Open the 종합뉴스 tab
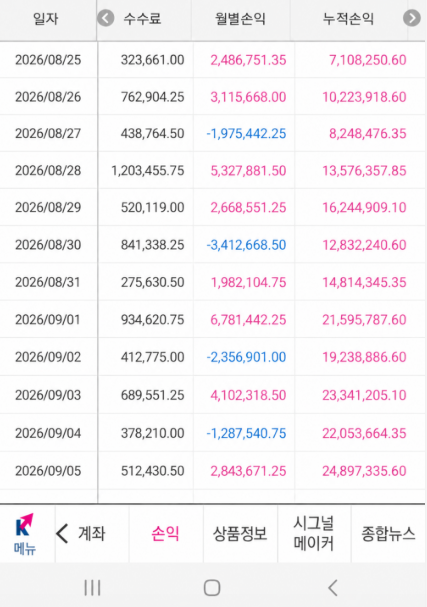427x607 pixels. tap(388, 533)
